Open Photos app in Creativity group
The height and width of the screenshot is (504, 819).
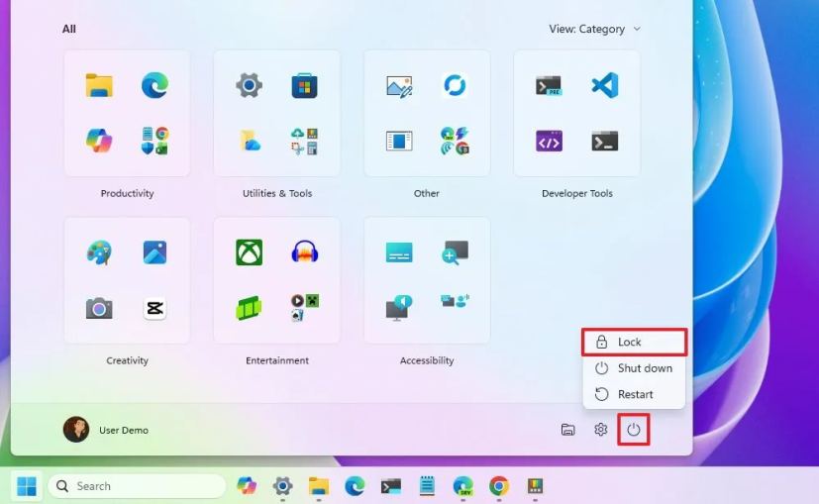[x=155, y=252]
